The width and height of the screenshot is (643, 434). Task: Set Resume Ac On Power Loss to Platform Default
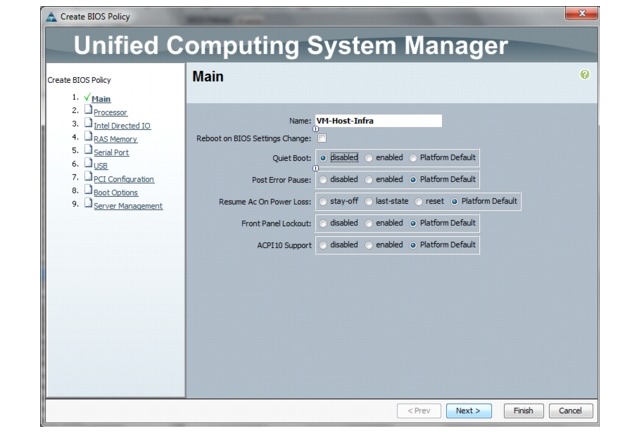point(454,201)
